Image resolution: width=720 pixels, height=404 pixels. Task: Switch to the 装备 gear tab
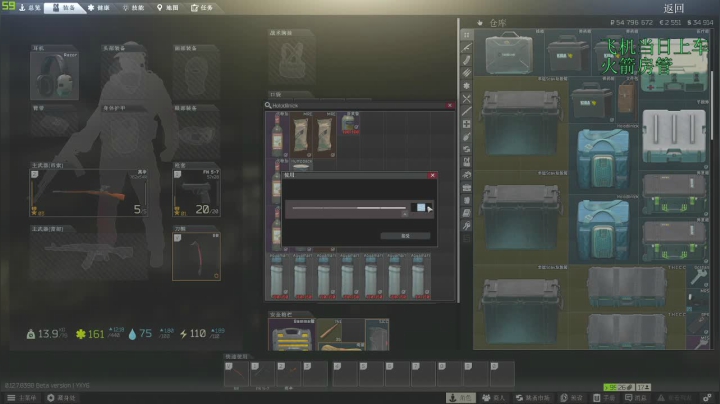click(63, 7)
